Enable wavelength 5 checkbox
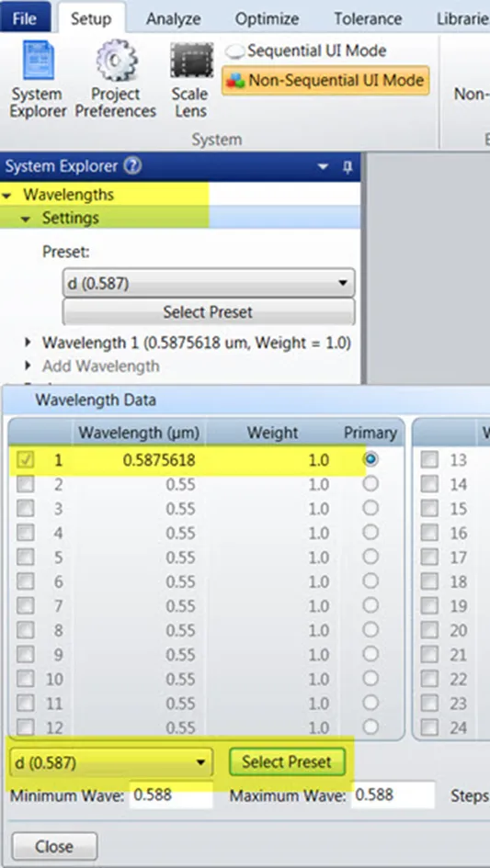This screenshot has width=490, height=868. 26,558
